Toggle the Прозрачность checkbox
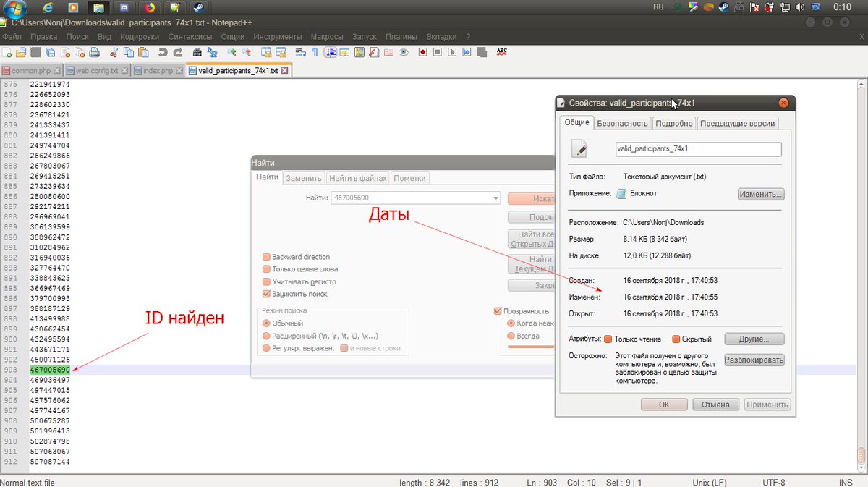Image resolution: width=868 pixels, height=487 pixels. click(498, 310)
